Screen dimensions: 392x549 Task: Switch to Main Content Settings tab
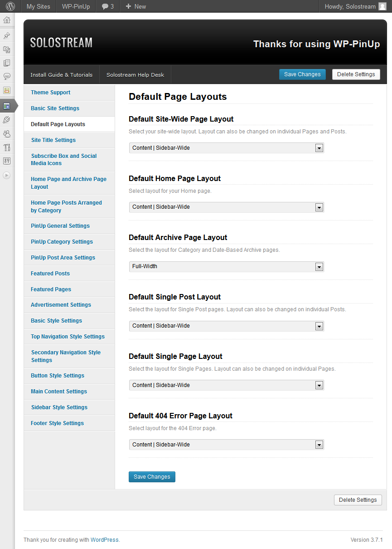click(x=69, y=392)
